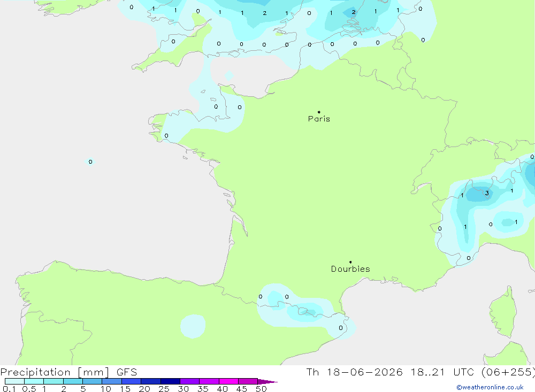Click the legend scale label 0.5
The height and width of the screenshot is (392, 535).
click(29, 389)
